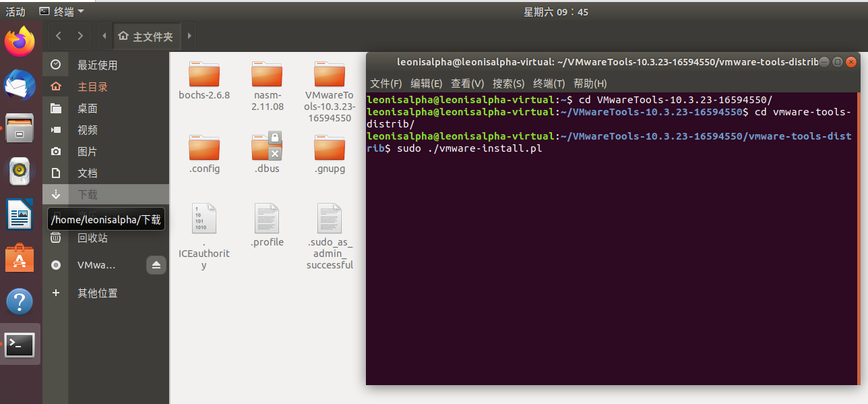Open 视频 in the Files sidebar
The image size is (868, 404).
(x=106, y=129)
